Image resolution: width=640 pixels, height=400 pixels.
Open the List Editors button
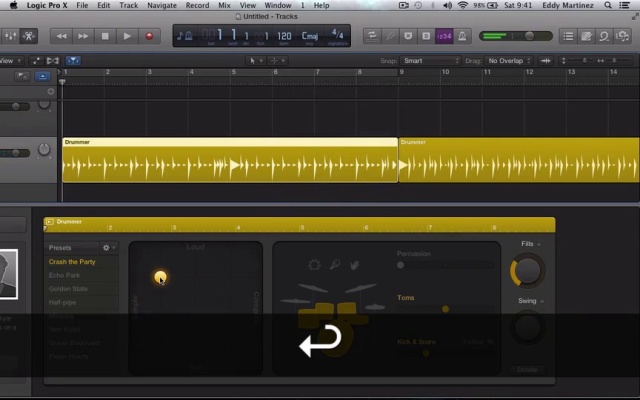click(x=568, y=36)
